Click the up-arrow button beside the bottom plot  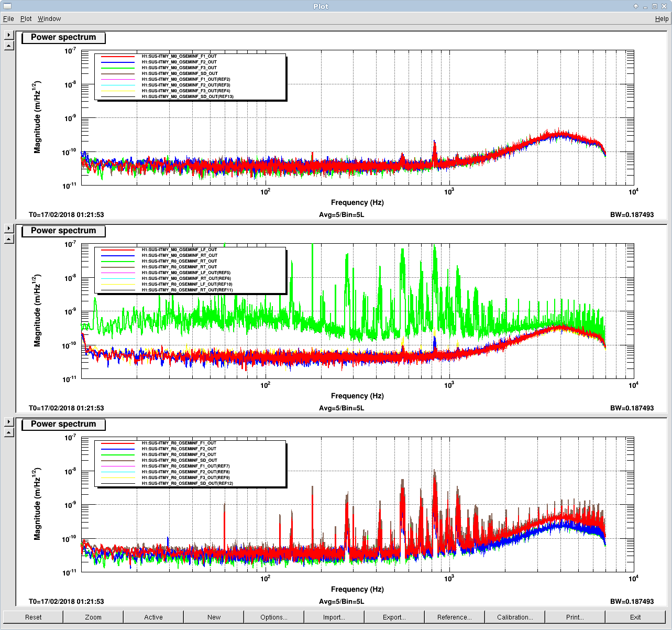pos(8,432)
